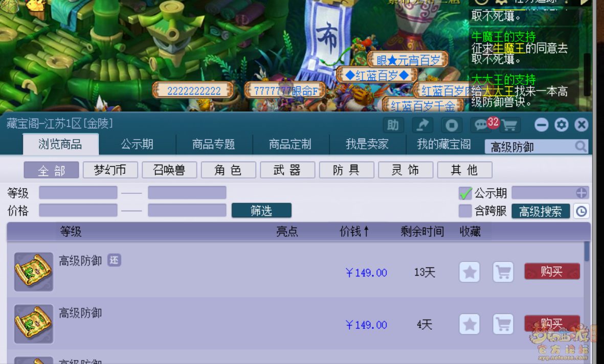The height and width of the screenshot is (364, 604).
Task: Click the 2222222222 player stall sign
Action: click(194, 91)
